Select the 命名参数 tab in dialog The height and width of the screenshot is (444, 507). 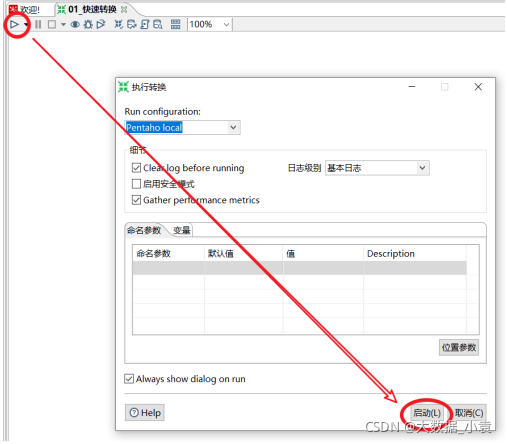tap(144, 230)
